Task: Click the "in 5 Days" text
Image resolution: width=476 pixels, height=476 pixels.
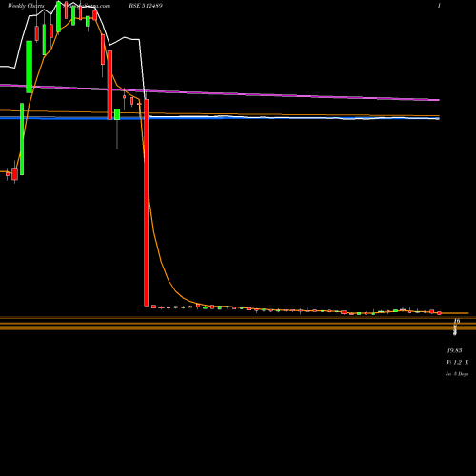Action: click(x=458, y=374)
